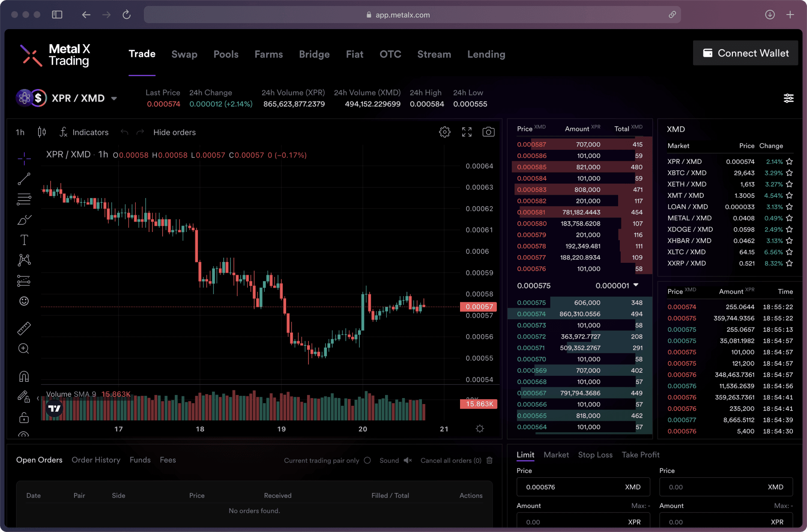Go to the Swap page
The image size is (807, 532).
pyautogui.click(x=184, y=54)
